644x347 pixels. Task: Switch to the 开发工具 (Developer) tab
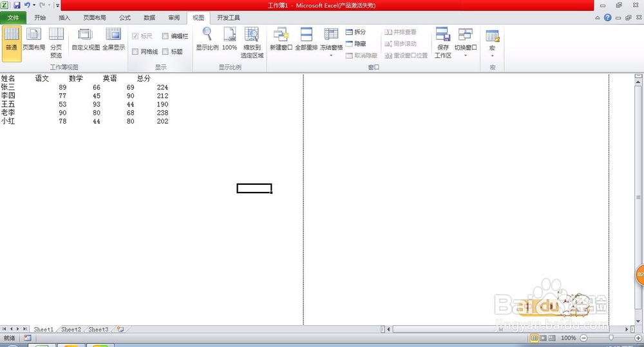click(x=229, y=17)
